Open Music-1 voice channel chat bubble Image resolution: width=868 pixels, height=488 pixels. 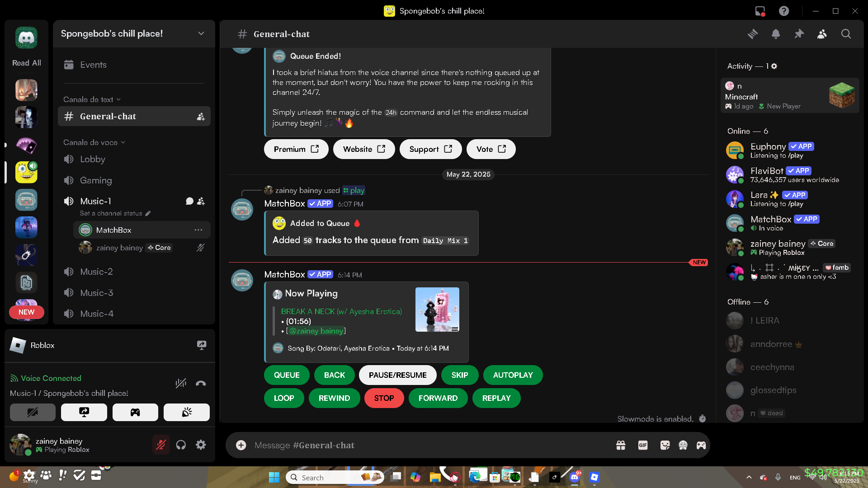[x=189, y=202]
